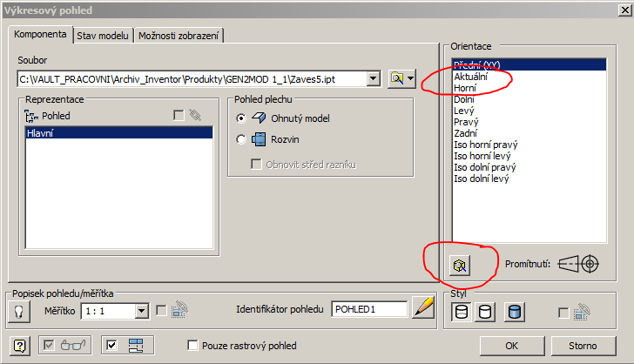Toggle the label visibility lightbulb icon
This screenshot has height=364, width=634.
pyautogui.click(x=17, y=311)
